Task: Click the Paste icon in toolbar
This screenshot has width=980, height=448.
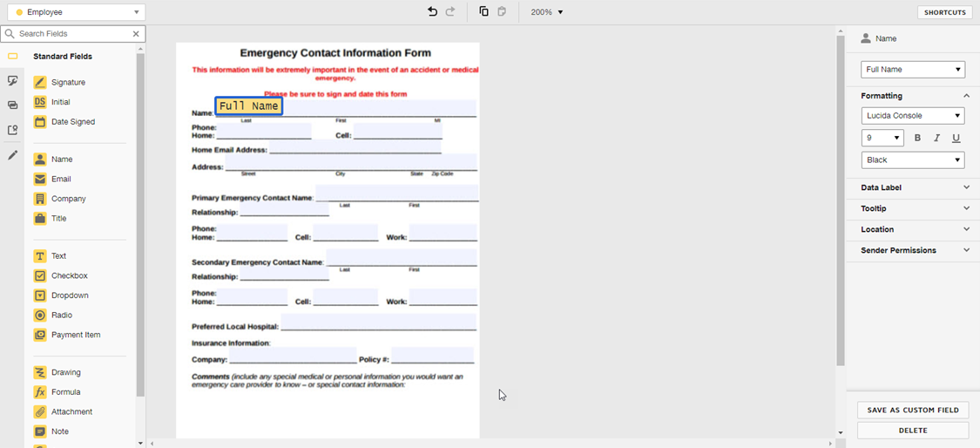Action: click(501, 12)
